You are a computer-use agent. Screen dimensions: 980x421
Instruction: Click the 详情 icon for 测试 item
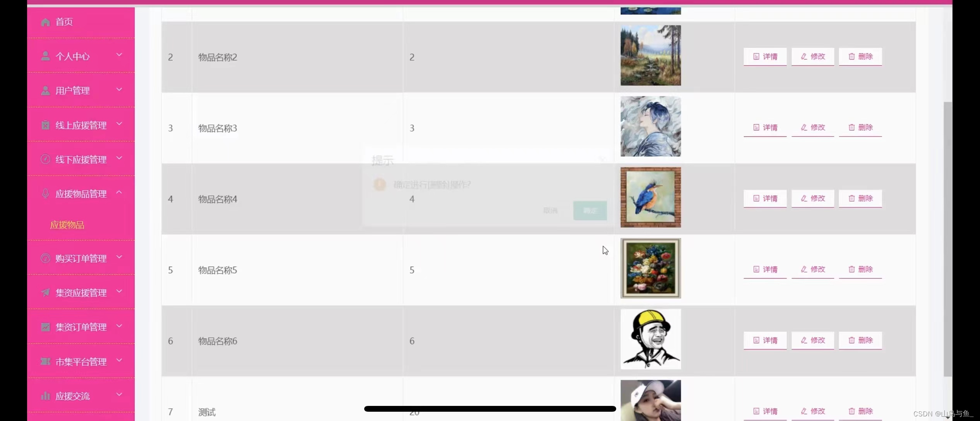pos(765,411)
